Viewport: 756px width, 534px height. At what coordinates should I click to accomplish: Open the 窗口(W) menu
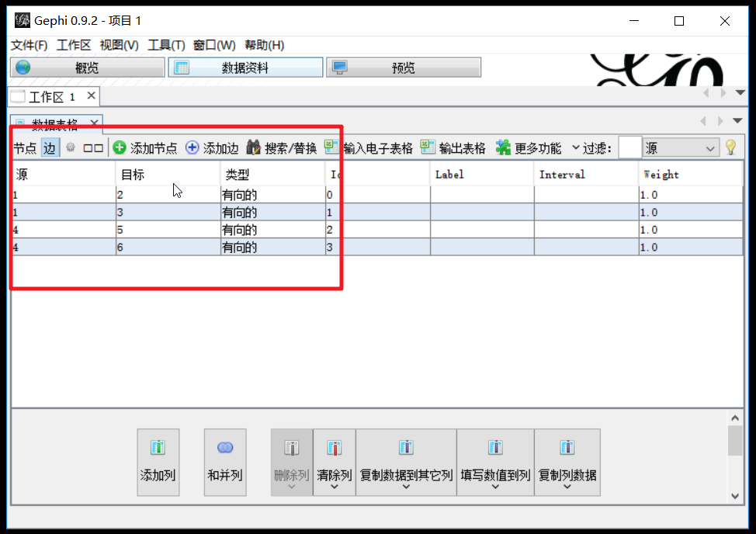[x=214, y=45]
